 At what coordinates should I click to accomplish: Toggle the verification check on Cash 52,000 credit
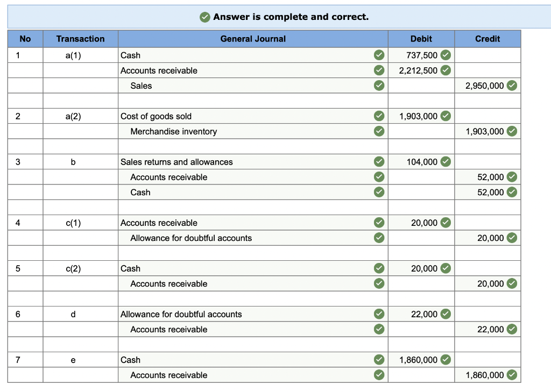point(511,192)
